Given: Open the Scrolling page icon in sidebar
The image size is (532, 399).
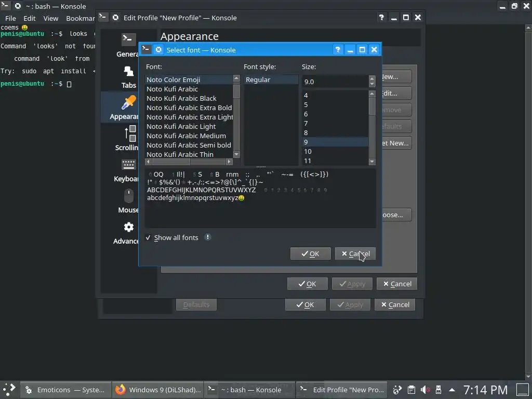Looking at the screenshot, I should point(130,134).
